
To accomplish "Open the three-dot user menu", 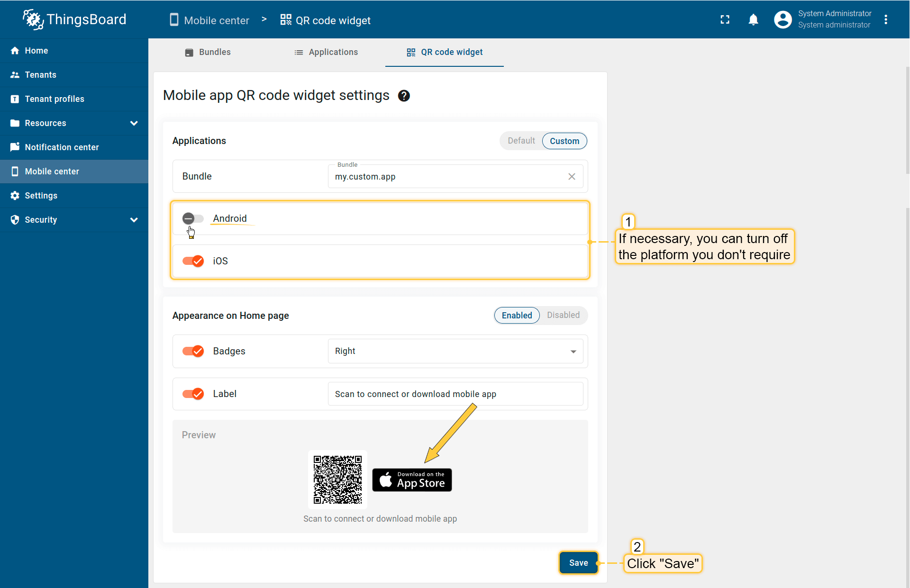I will pos(885,19).
